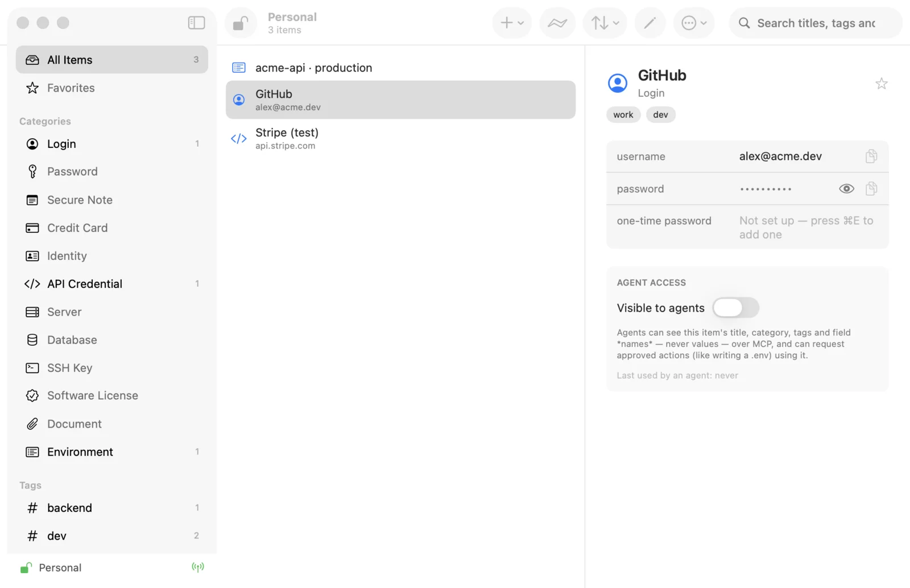Click the GitHub login avatar icon in detail
Viewport: 910px width, 588px height.
coord(618,83)
